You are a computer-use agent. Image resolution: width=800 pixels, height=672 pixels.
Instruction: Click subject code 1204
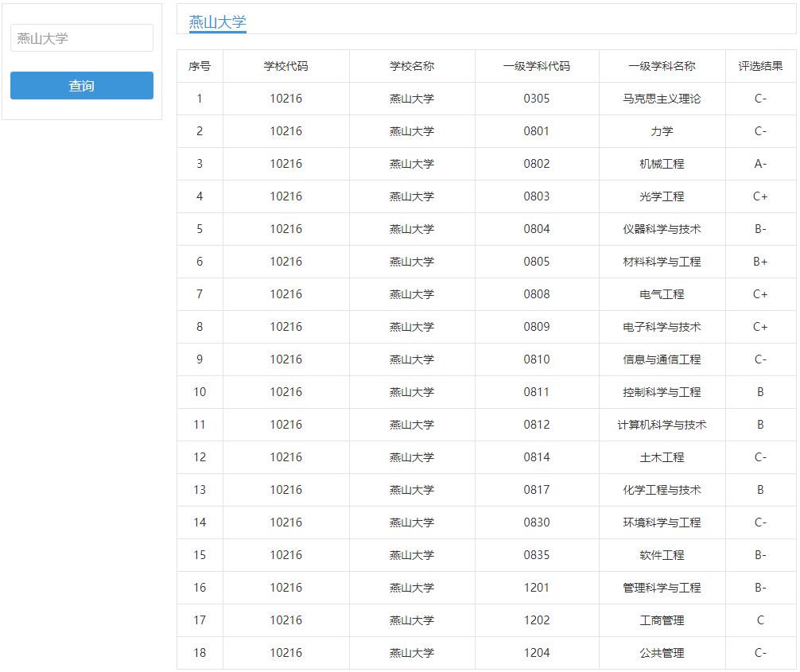(537, 654)
